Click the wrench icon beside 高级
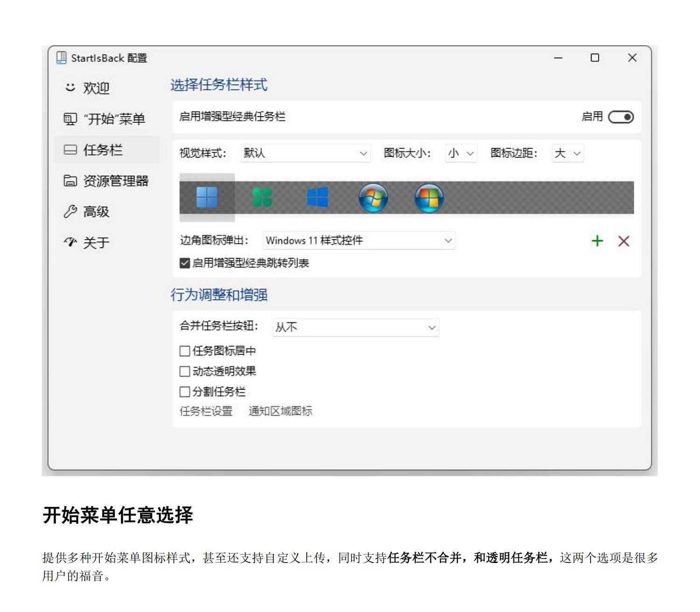700x612 pixels. pyautogui.click(x=70, y=211)
